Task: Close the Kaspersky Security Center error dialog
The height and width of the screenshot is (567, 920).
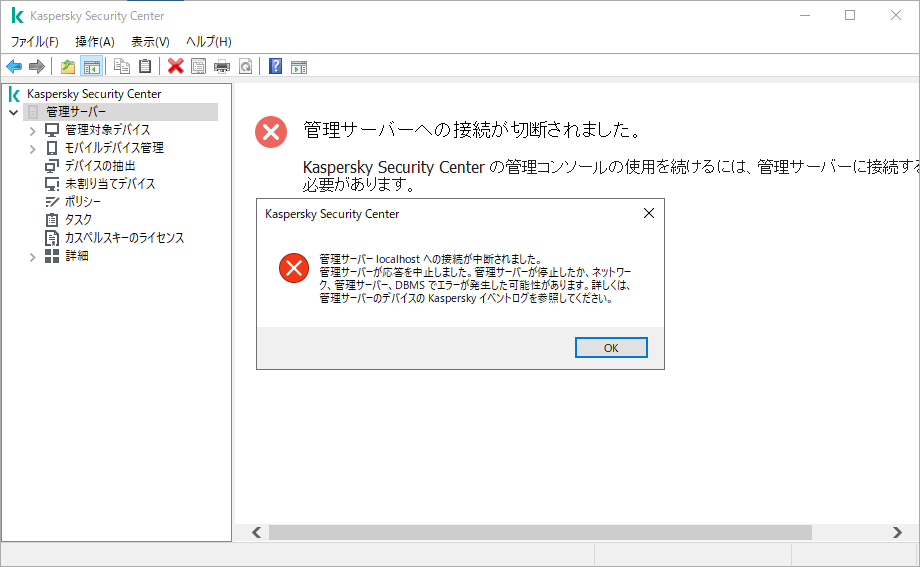Action: pos(648,213)
